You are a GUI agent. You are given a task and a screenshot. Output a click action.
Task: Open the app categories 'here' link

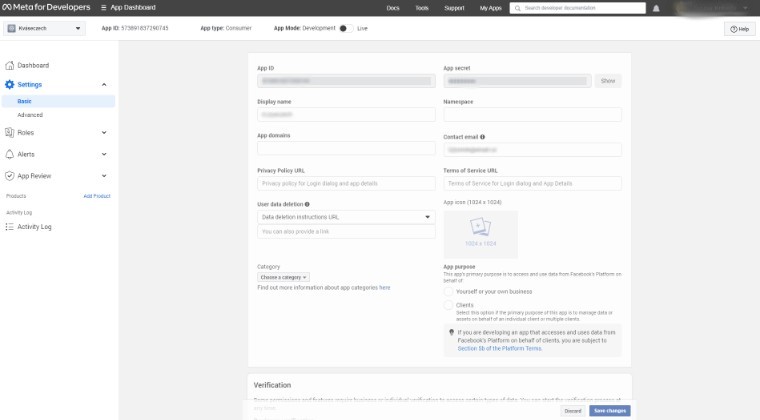[x=384, y=288]
